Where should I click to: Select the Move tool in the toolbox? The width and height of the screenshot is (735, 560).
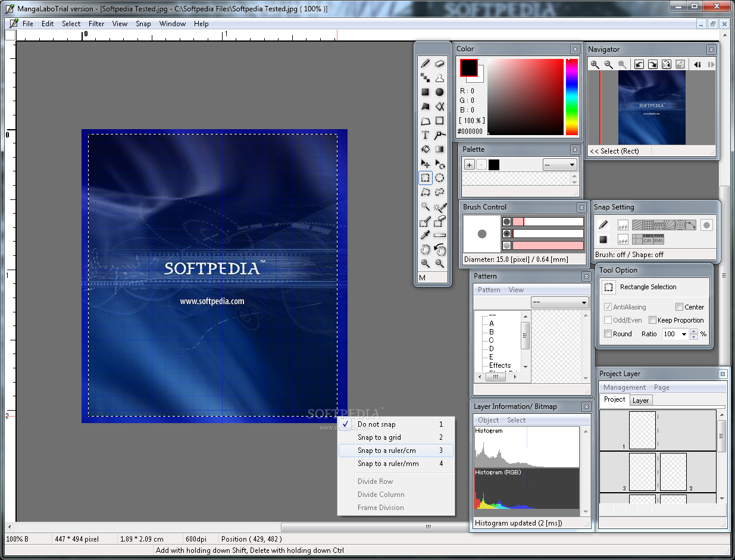click(425, 164)
